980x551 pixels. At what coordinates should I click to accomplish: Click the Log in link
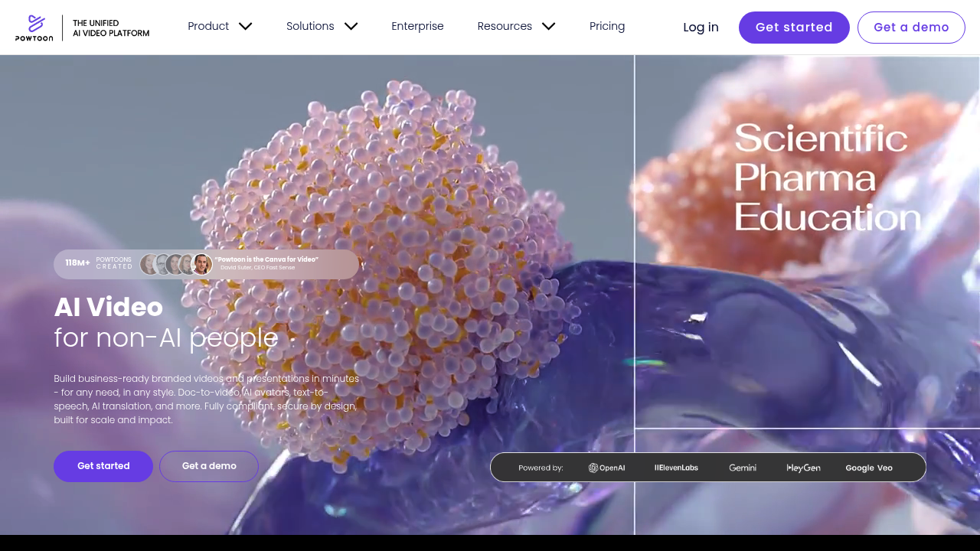point(701,28)
